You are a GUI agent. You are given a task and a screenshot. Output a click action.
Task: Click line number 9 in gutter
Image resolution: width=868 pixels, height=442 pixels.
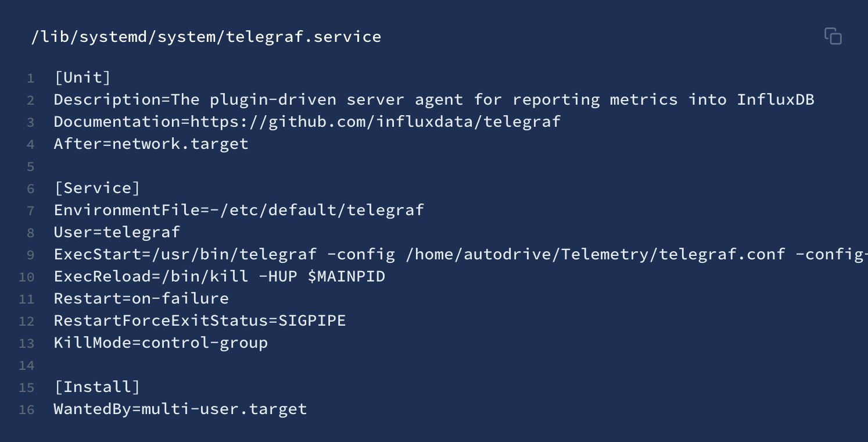(x=30, y=255)
